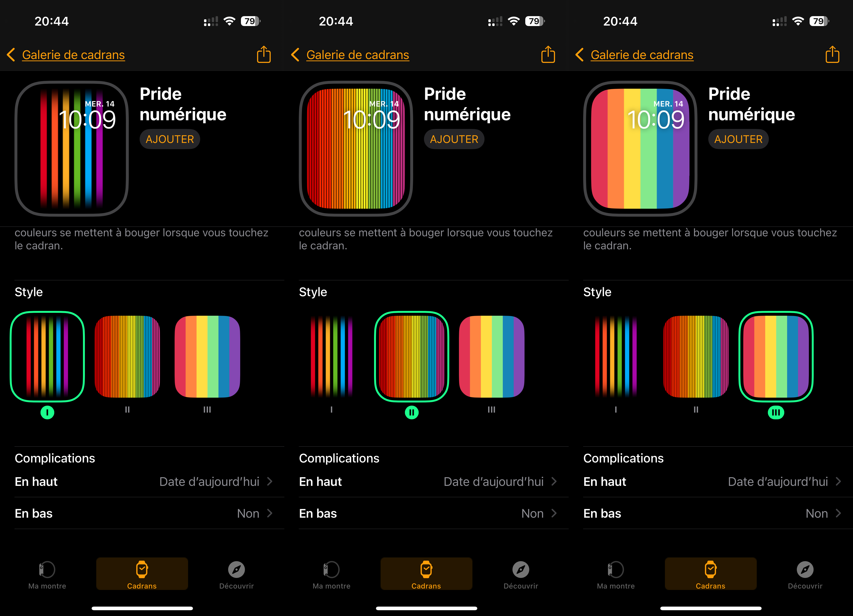Select style II thumbnail in left screen
Image resolution: width=853 pixels, height=616 pixels.
(127, 356)
